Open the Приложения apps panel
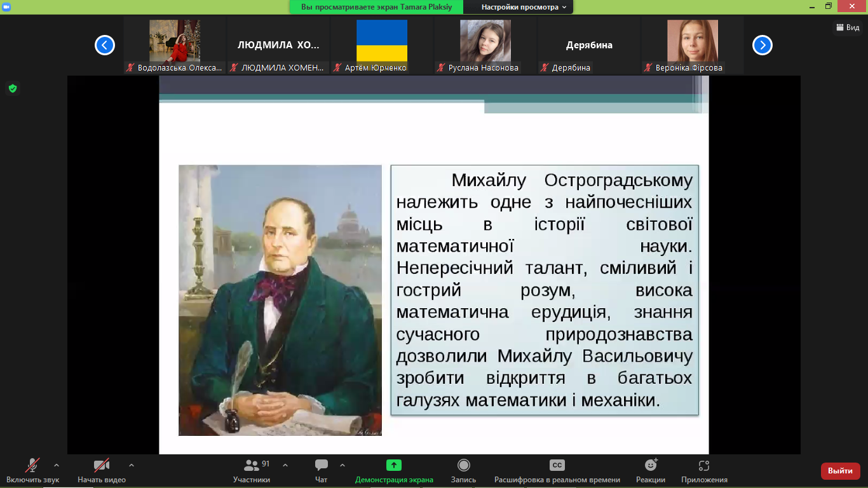The height and width of the screenshot is (488, 868). pos(704,471)
